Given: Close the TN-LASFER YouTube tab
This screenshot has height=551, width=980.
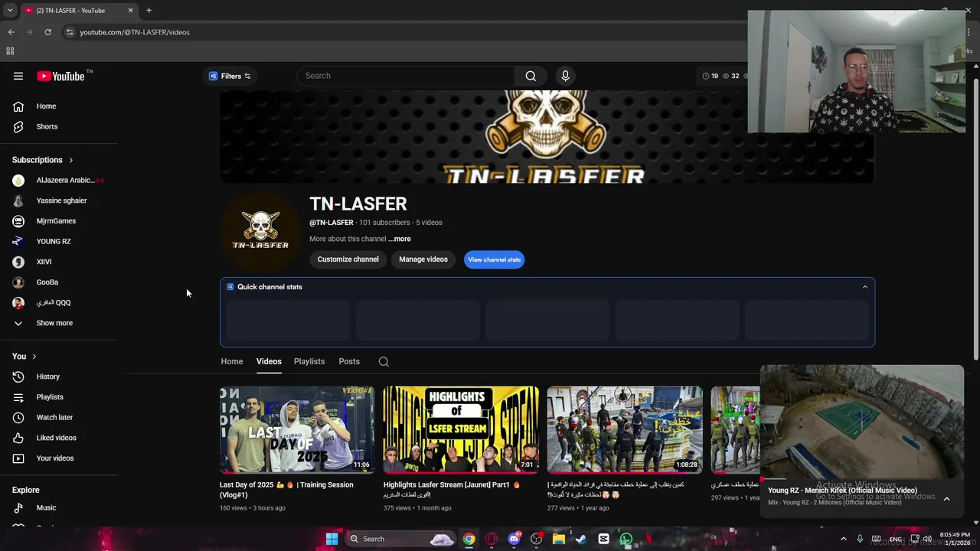Looking at the screenshot, I should pos(130,10).
